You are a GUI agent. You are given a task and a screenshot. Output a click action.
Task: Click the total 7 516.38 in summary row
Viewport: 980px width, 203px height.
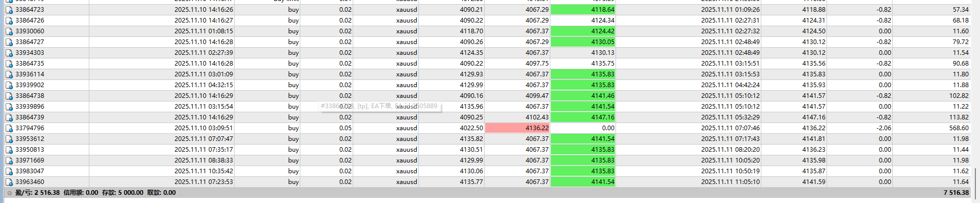click(956, 193)
